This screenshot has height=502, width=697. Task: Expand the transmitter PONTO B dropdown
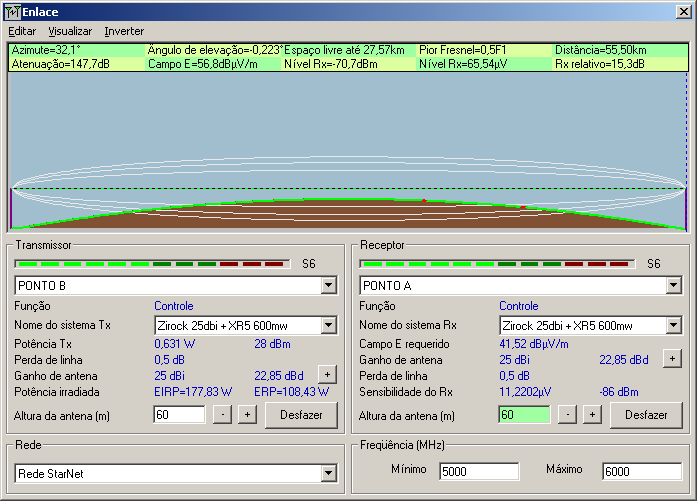click(328, 286)
